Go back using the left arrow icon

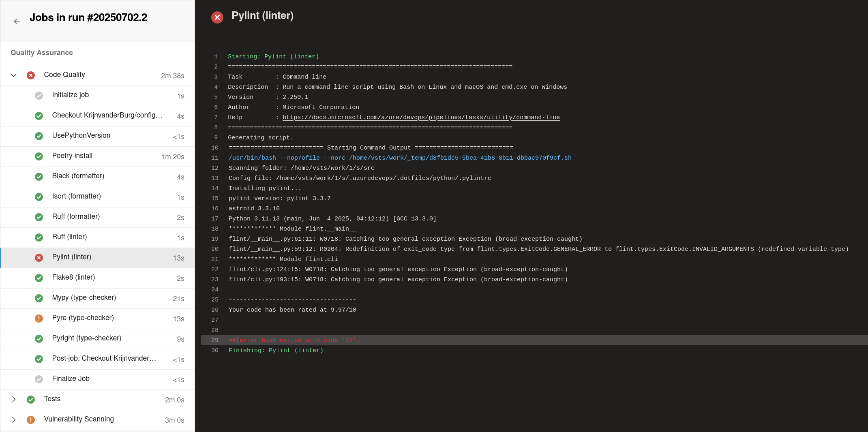coord(17,21)
